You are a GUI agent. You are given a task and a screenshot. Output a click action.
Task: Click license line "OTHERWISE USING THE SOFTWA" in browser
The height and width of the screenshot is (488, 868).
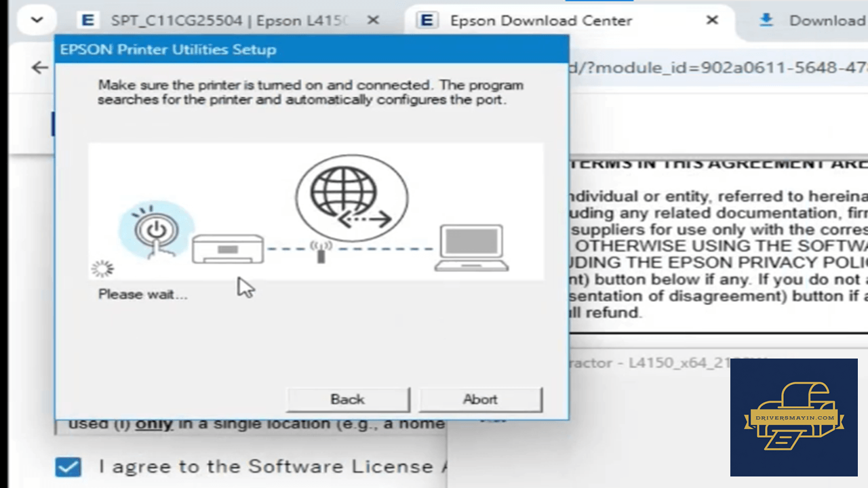point(720,246)
